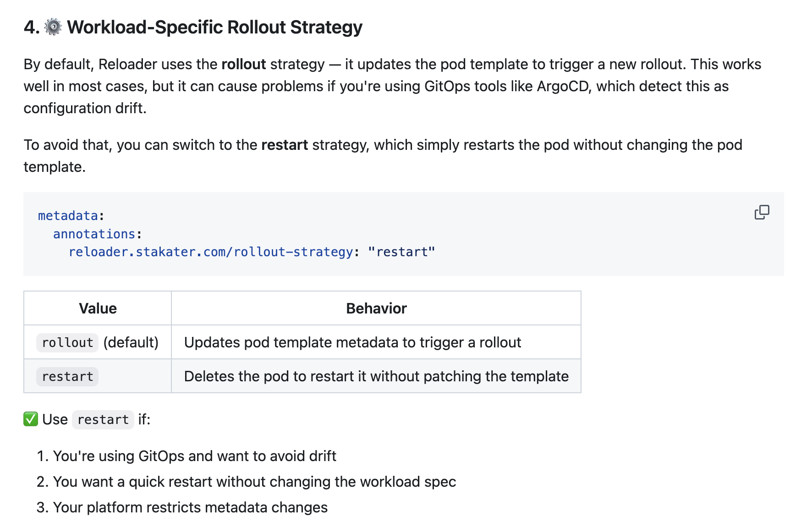Click bold word rollout in first paragraph
Viewport: 812px width, 528px height.
pos(244,64)
